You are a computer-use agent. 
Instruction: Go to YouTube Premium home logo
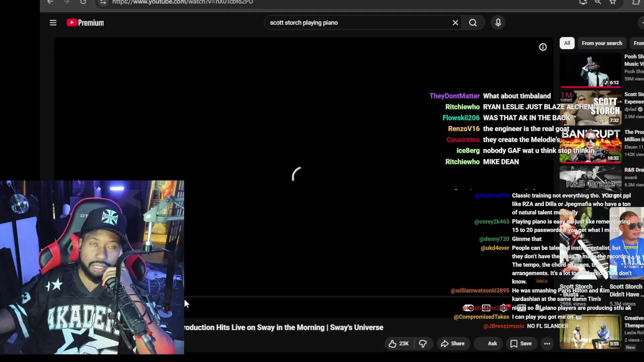coord(85,23)
